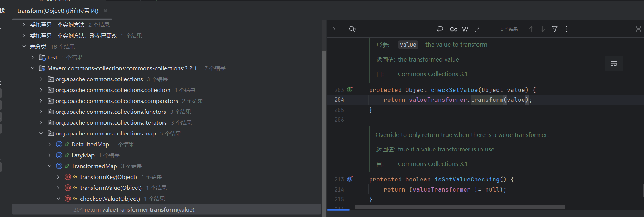Collapse org.apache.commons.collections.map package
This screenshot has width=644, height=217.
pos(41,133)
